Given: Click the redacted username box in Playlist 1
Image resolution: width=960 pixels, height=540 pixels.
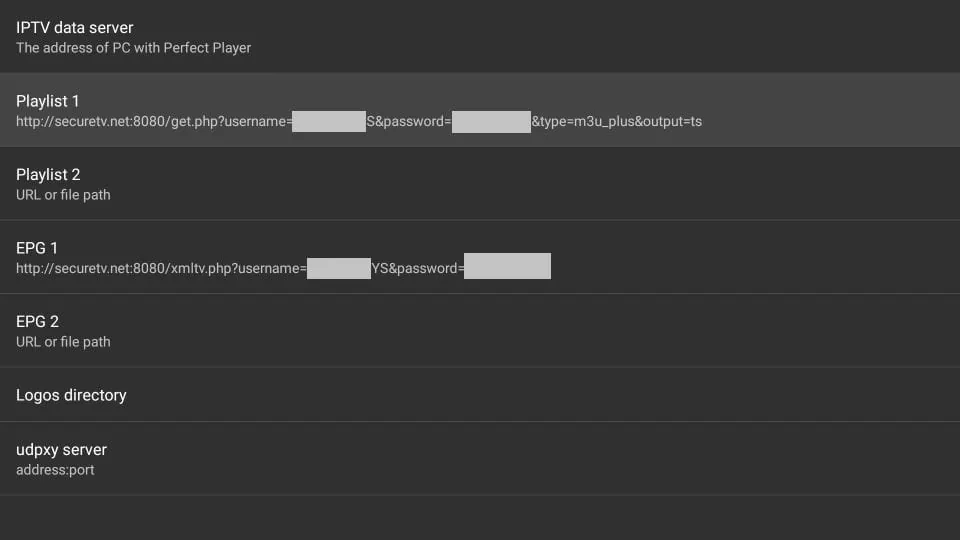Looking at the screenshot, I should [329, 122].
